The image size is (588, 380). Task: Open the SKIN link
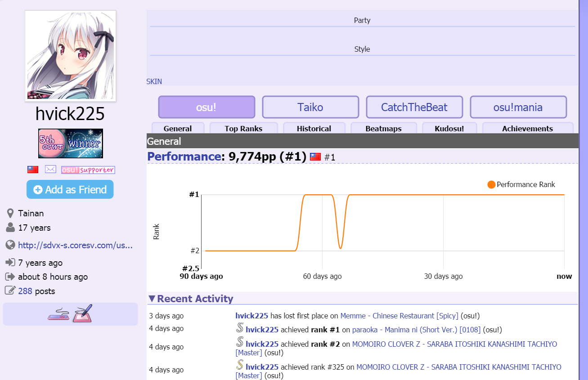tap(154, 81)
